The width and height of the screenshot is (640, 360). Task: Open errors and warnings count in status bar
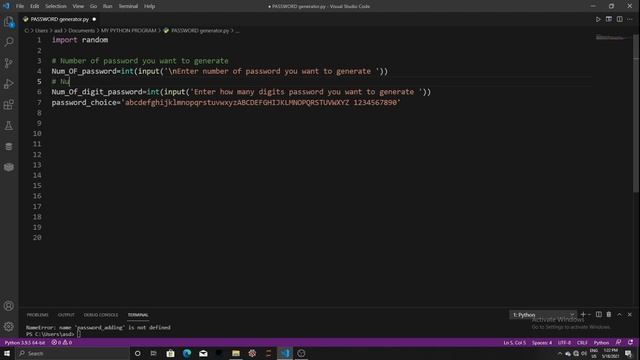click(62, 342)
